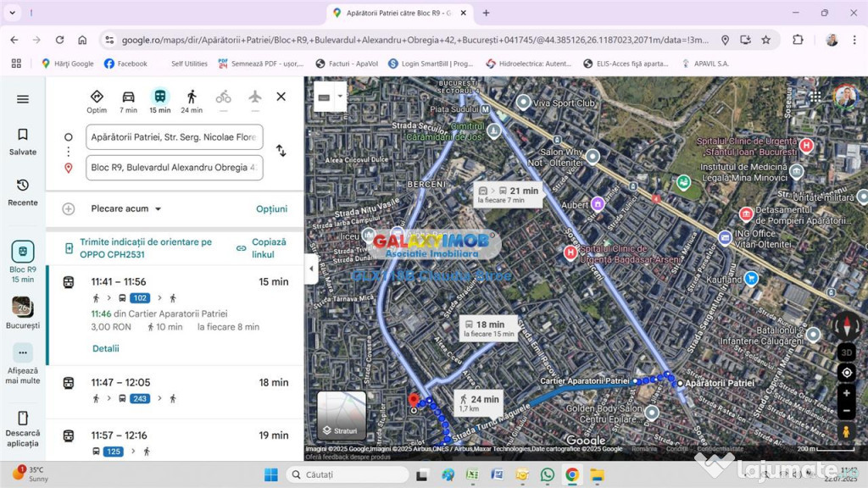Open the Login SmartBill bookmark

pyautogui.click(x=431, y=64)
